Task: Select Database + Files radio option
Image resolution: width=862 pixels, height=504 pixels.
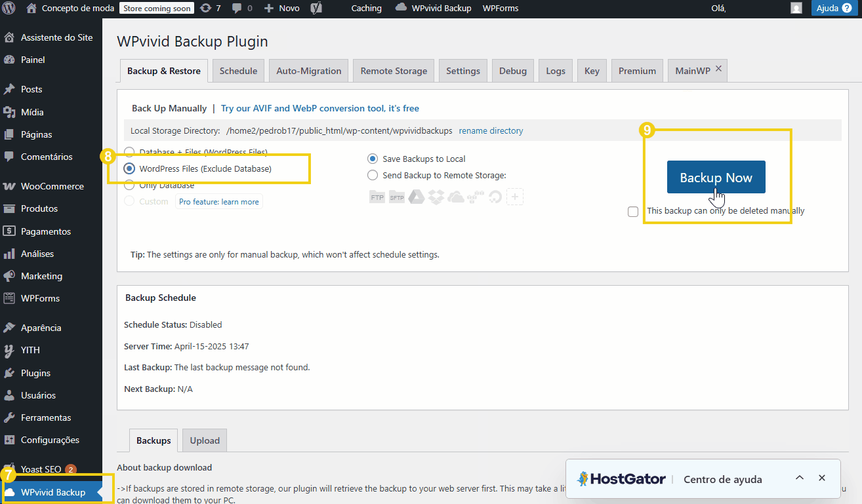Action: 129,152
